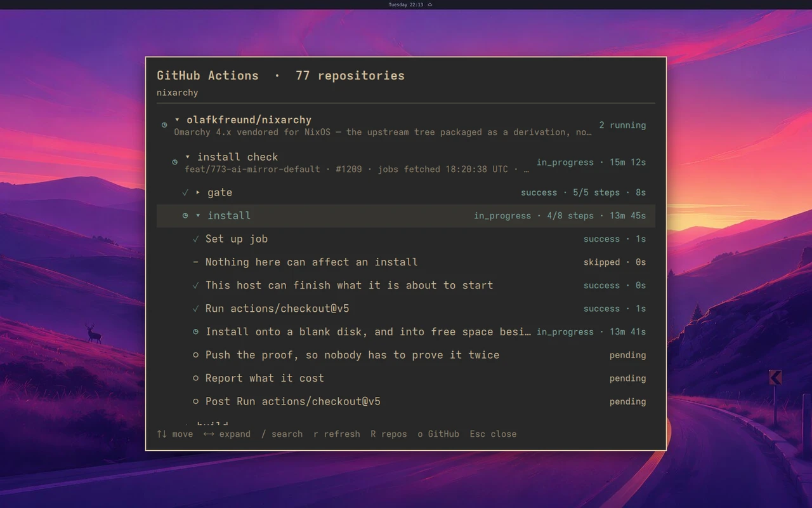Select step Nothing here can affect an install

coord(406,262)
